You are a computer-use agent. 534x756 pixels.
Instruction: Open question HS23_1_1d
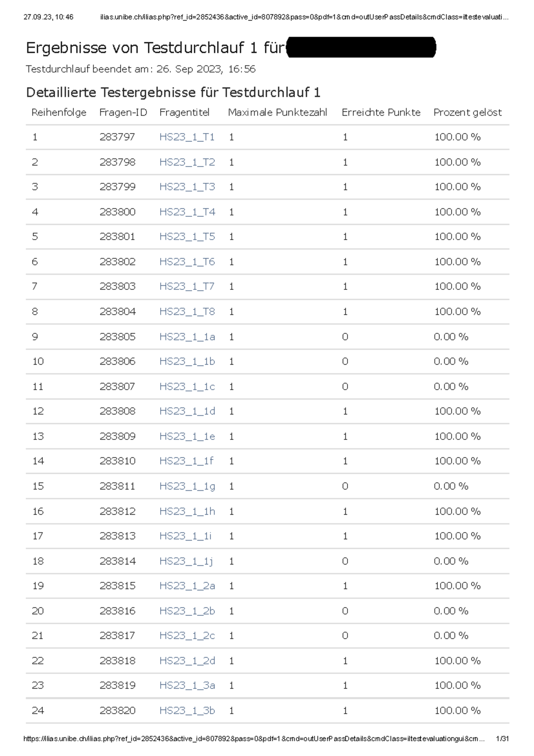click(x=187, y=411)
